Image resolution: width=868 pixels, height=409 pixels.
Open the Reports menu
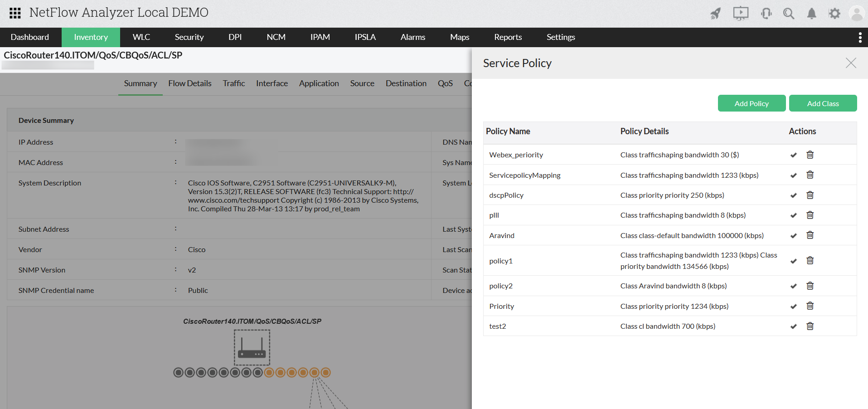[508, 37]
